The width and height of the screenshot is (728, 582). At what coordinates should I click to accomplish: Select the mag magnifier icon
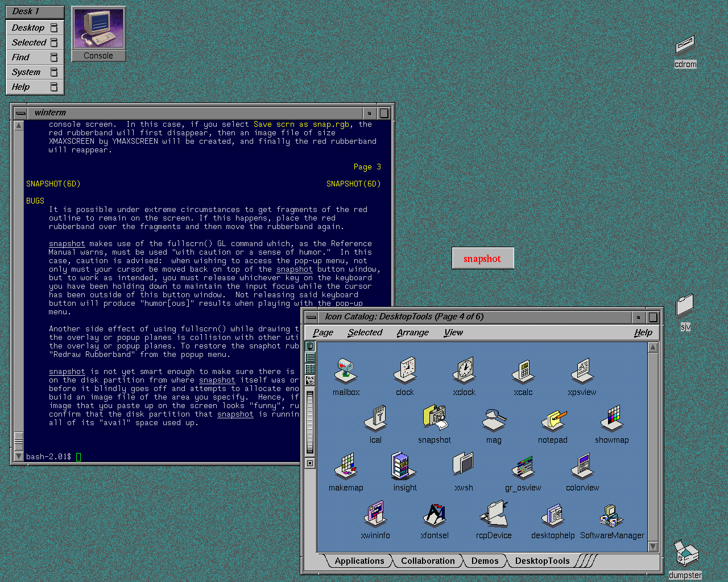point(494,419)
